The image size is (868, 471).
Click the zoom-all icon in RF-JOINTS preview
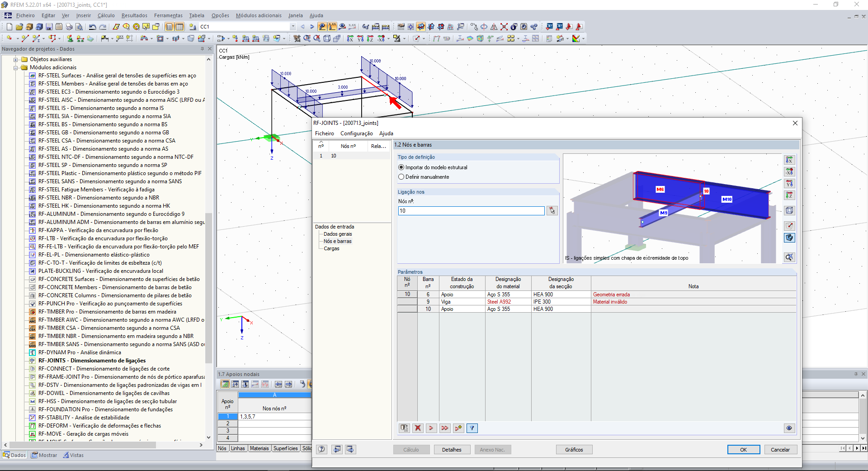coord(789,257)
